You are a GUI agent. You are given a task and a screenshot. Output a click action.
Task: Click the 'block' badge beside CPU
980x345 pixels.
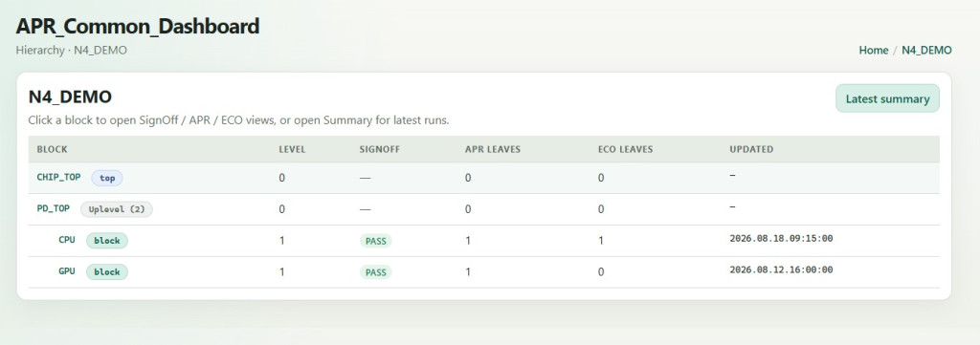pyautogui.click(x=107, y=240)
